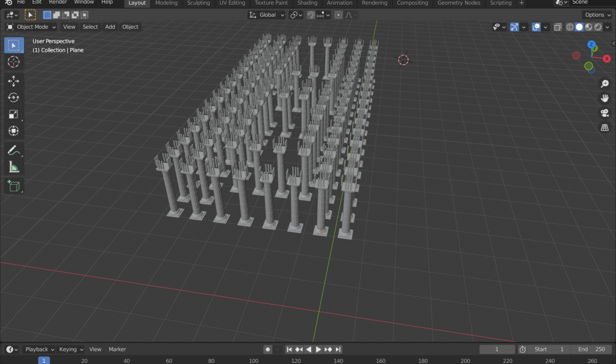616x364 pixels.
Task: Activate the Rotate tool
Action: click(x=13, y=97)
